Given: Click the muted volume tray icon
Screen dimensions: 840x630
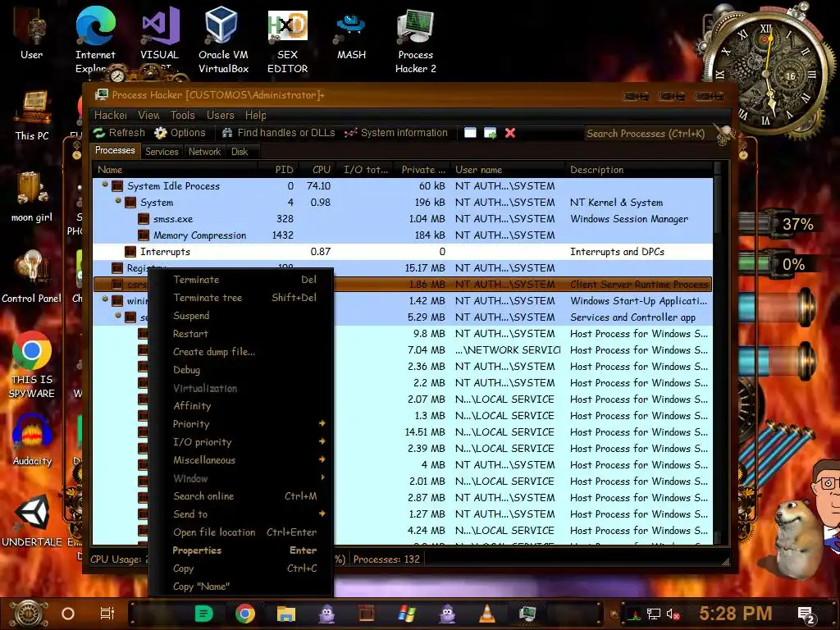Looking at the screenshot, I should [x=673, y=614].
